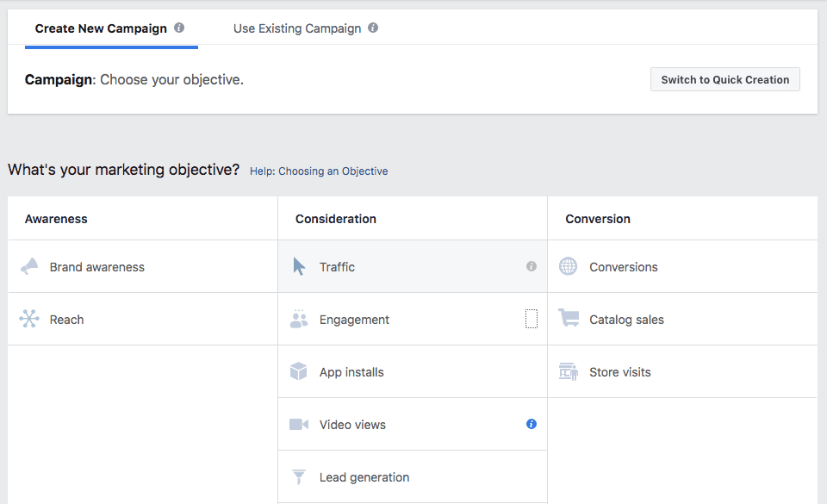This screenshot has height=504, width=827.
Task: Check the box beside Engagement
Action: [x=532, y=319]
